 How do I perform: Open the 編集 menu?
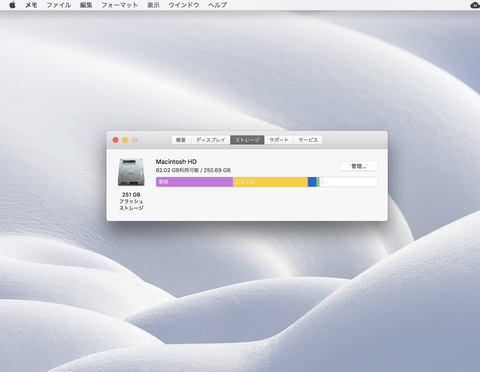point(86,5)
